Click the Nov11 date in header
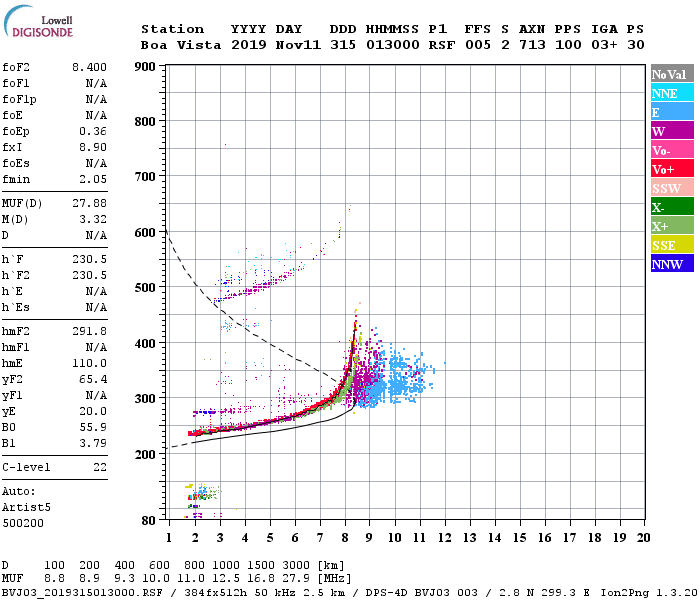This screenshot has height=600, width=700. (x=298, y=45)
